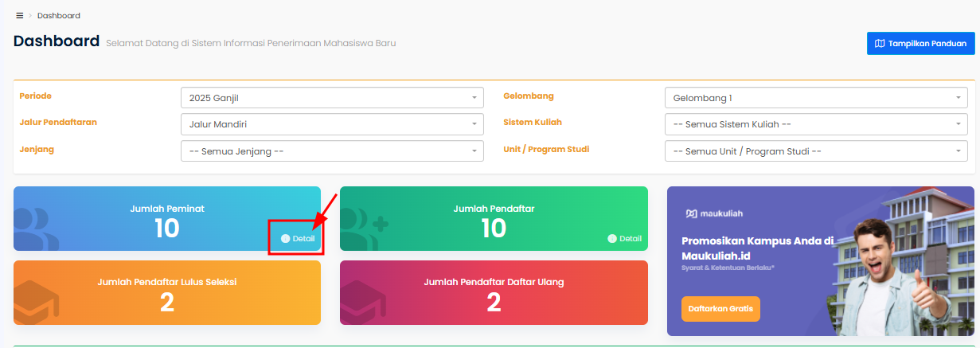The height and width of the screenshot is (348, 980).
Task: Click the Detail circle icon under Jumlah Peminat
Action: point(285,238)
